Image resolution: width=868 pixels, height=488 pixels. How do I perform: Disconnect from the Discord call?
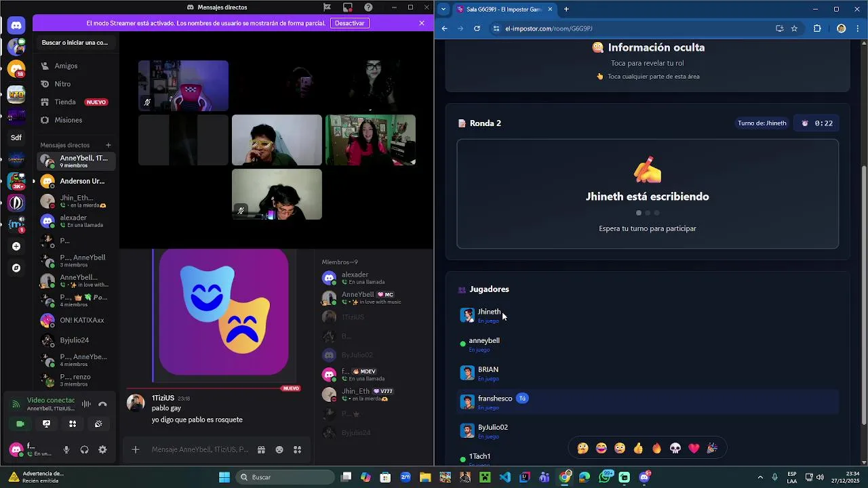click(x=102, y=404)
